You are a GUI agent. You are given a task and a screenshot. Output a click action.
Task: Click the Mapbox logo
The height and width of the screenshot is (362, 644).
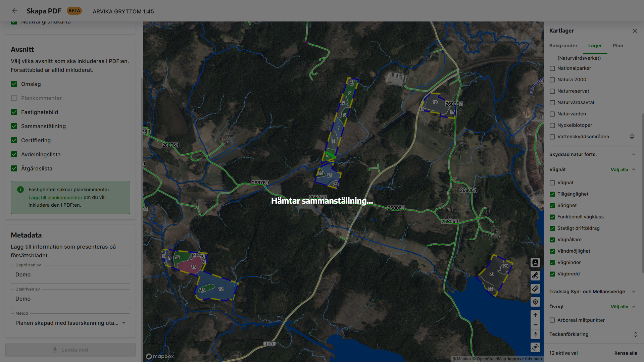[160, 356]
